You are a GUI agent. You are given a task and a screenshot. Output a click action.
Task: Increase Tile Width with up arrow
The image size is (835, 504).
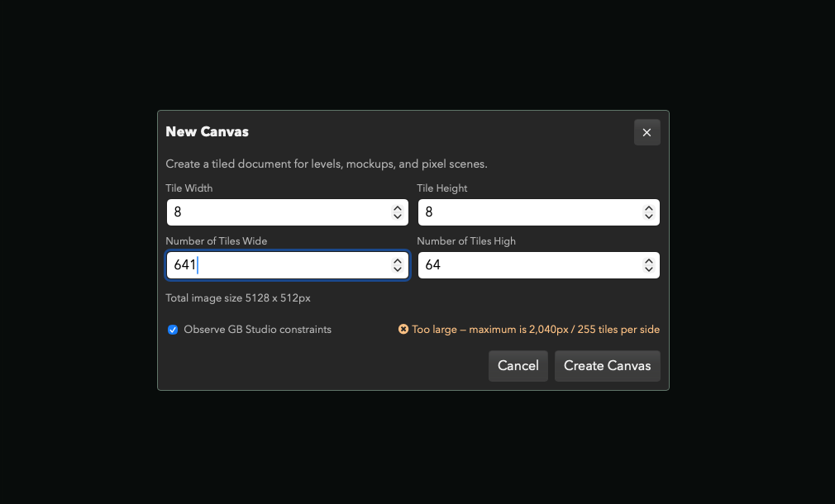[398, 208]
